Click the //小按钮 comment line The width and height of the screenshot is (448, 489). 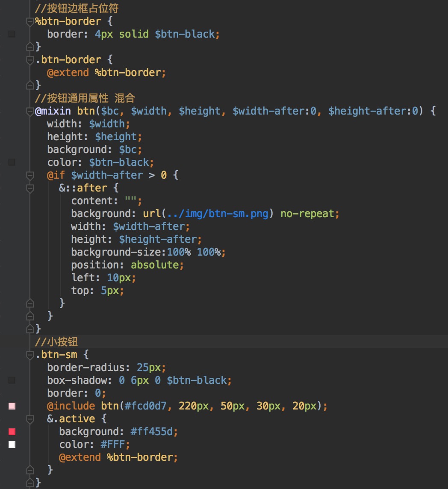pyautogui.click(x=56, y=342)
